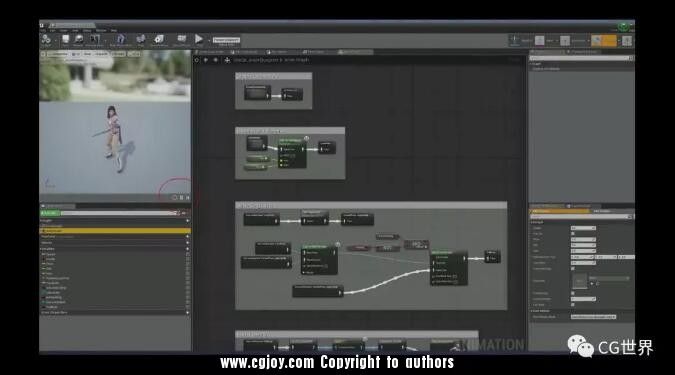The width and height of the screenshot is (675, 375).
Task: Select the orange highlighted Animation Blueprint mode button
Action: click(604, 40)
